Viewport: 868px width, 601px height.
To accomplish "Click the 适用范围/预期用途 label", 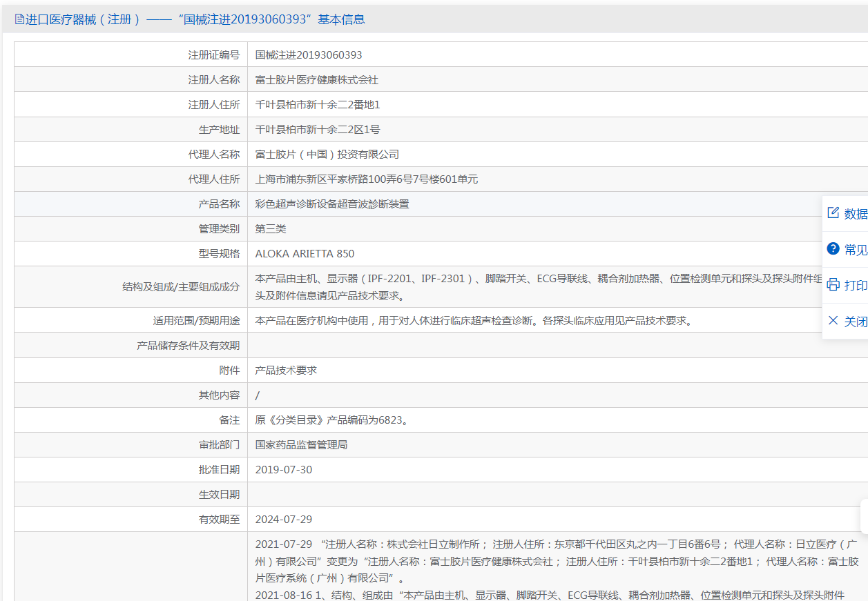I will (x=197, y=321).
